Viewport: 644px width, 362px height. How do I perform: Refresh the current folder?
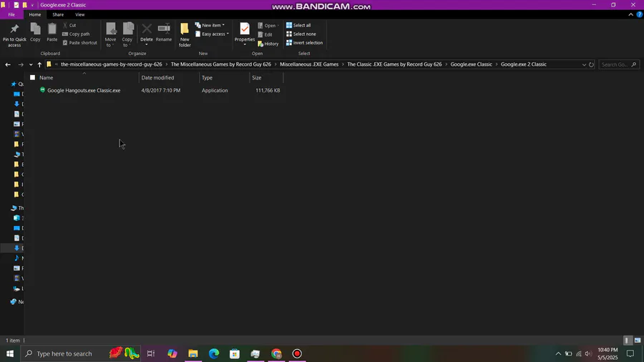(592, 64)
